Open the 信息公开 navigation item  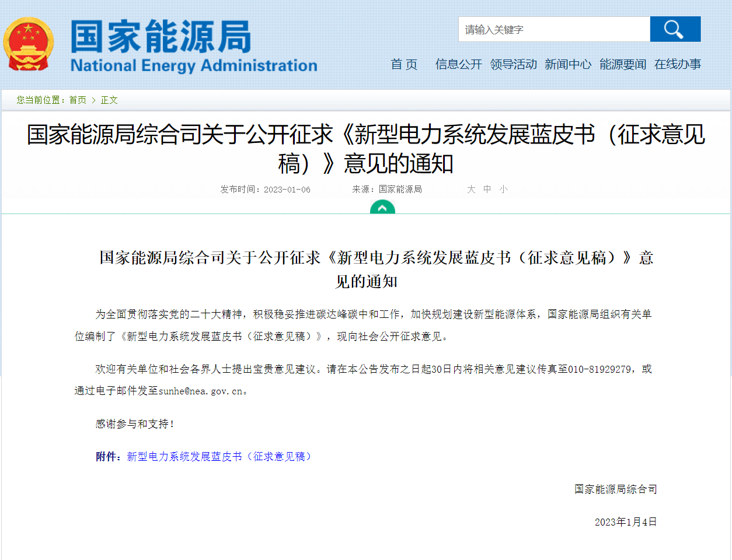click(x=459, y=64)
